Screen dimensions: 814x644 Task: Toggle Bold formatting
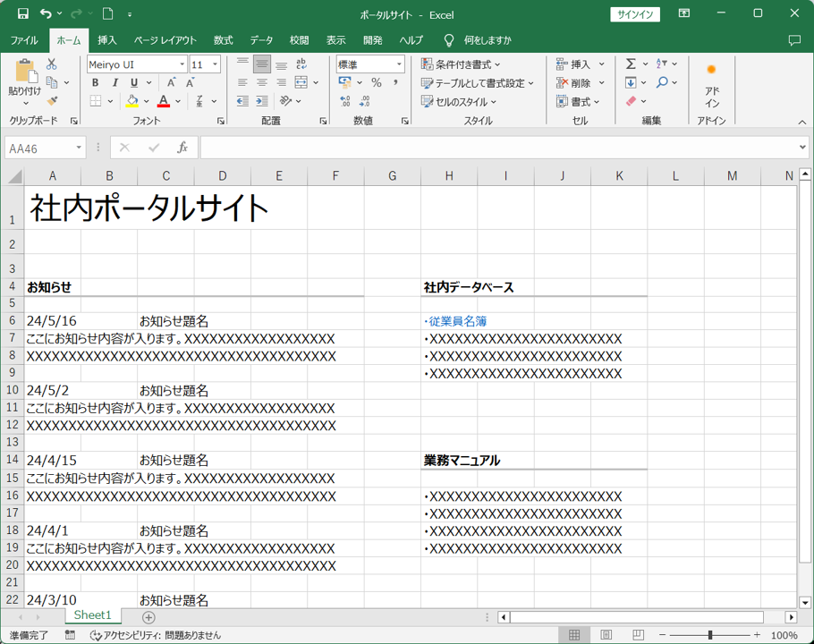pyautogui.click(x=96, y=83)
